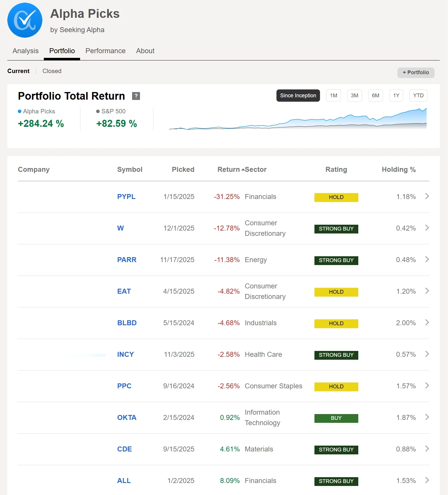This screenshot has width=448, height=495.
Task: Open the EAT ticker link
Action: click(124, 291)
